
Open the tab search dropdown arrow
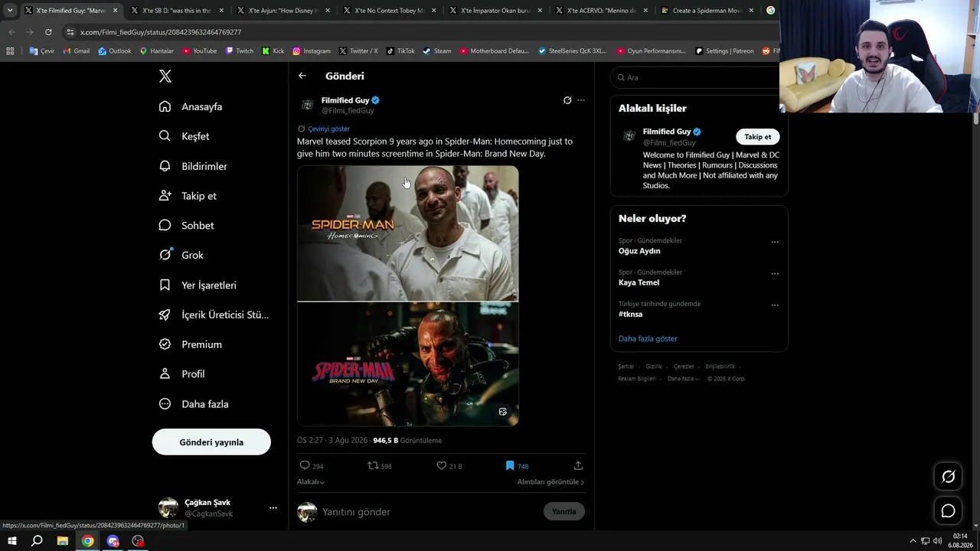pyautogui.click(x=10, y=11)
